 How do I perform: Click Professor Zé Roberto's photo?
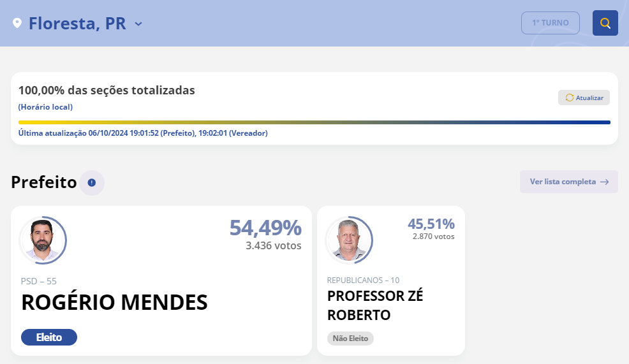coord(348,240)
